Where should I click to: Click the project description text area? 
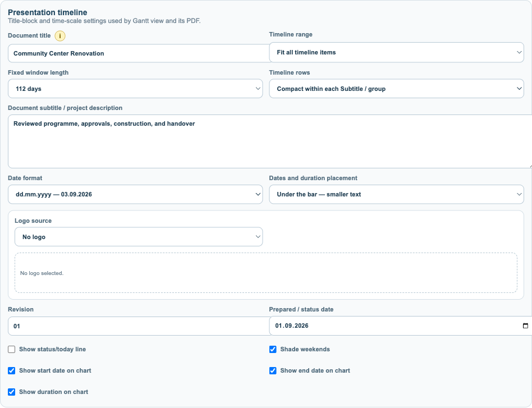pyautogui.click(x=270, y=141)
